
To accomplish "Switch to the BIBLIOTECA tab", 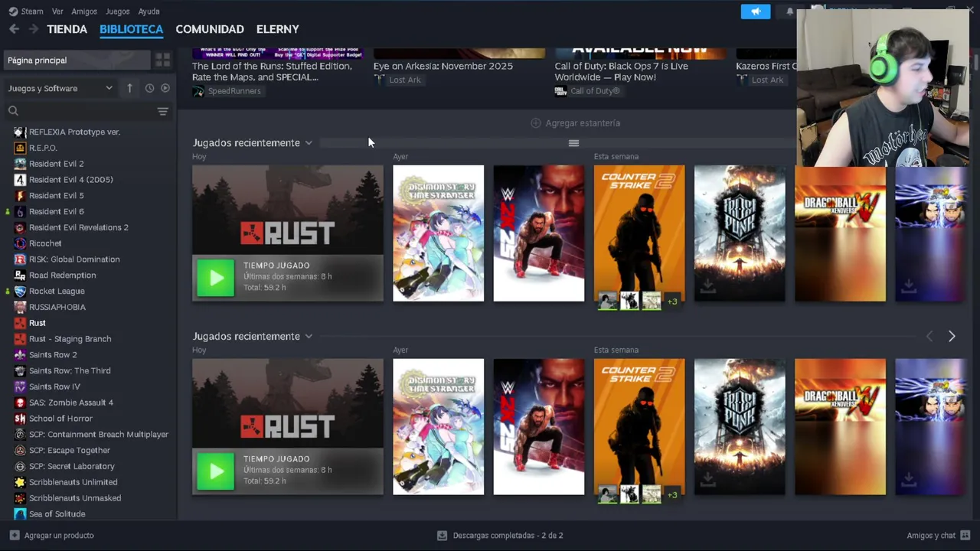I will (131, 29).
